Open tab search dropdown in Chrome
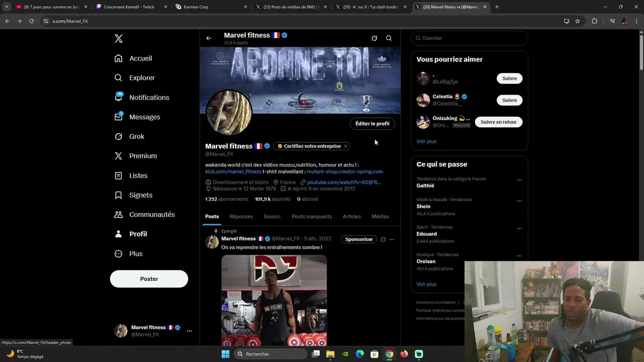The image size is (644, 362). 7,7
